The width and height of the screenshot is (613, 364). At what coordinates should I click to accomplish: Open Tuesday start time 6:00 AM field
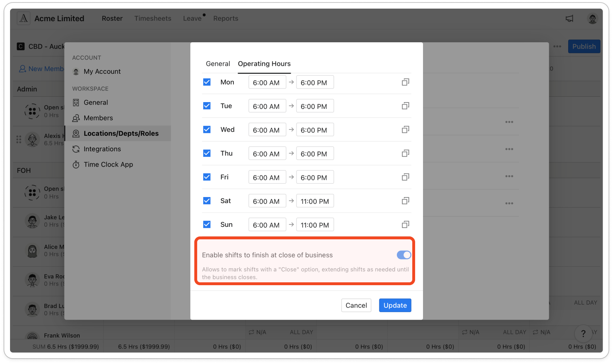(267, 106)
